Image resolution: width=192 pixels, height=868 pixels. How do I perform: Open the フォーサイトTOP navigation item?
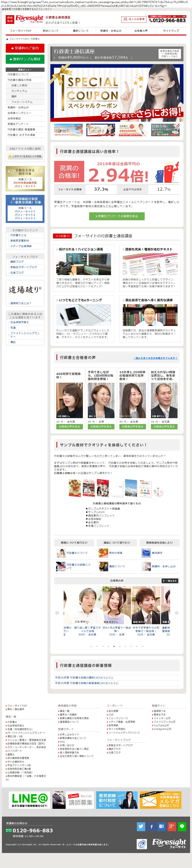pyautogui.click(x=20, y=31)
